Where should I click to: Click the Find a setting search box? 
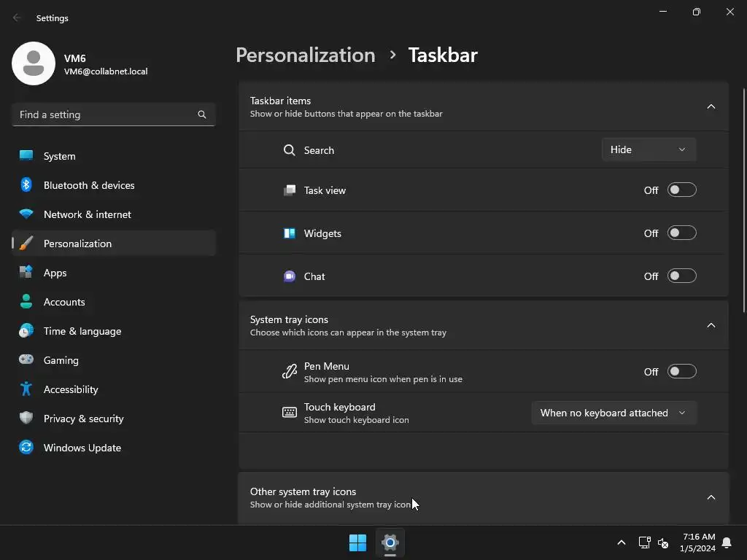click(106, 114)
